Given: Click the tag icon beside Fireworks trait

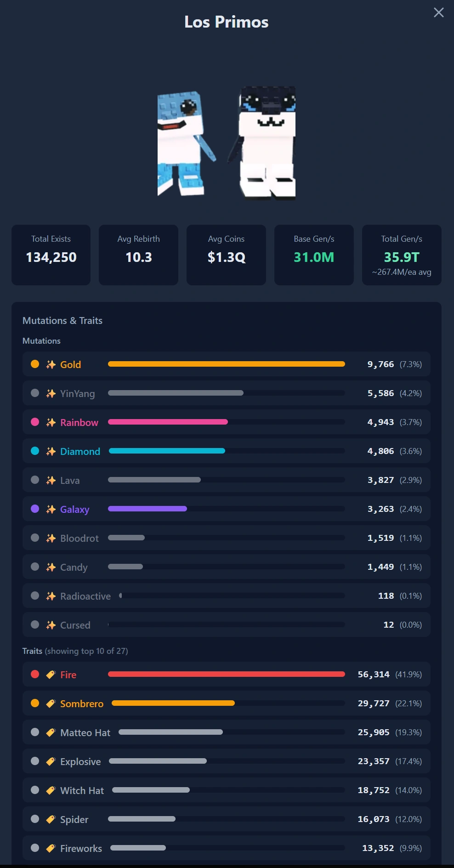Looking at the screenshot, I should tap(51, 849).
